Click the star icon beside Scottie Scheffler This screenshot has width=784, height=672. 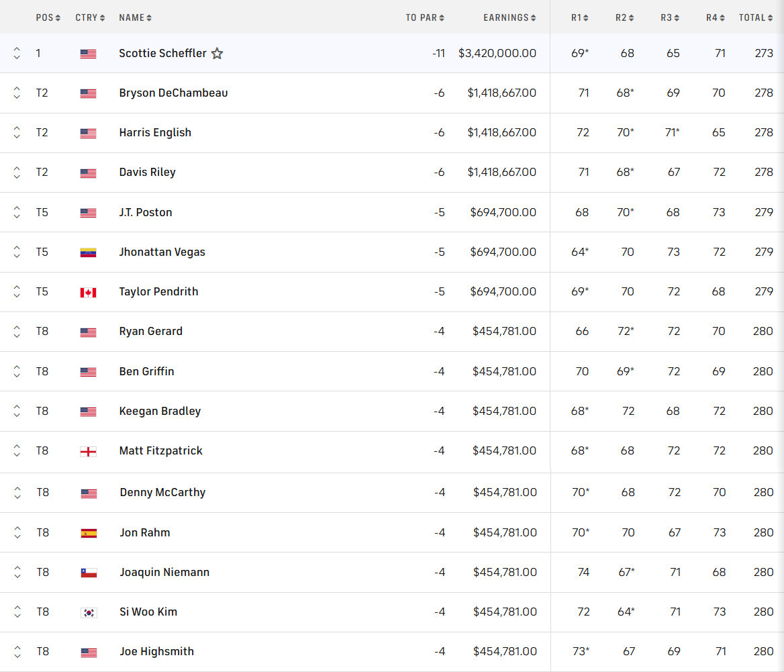tap(217, 53)
